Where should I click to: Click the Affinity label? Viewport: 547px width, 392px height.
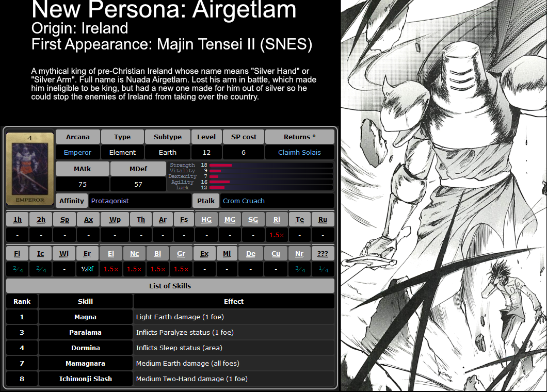click(72, 201)
